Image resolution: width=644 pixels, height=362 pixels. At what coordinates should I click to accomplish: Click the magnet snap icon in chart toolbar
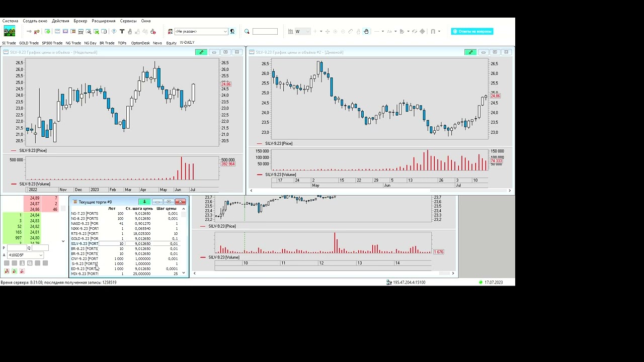[x=433, y=31]
